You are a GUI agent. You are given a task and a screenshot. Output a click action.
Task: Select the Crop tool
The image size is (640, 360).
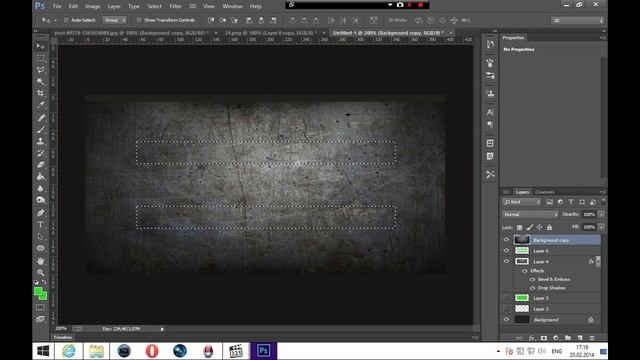coord(40,93)
